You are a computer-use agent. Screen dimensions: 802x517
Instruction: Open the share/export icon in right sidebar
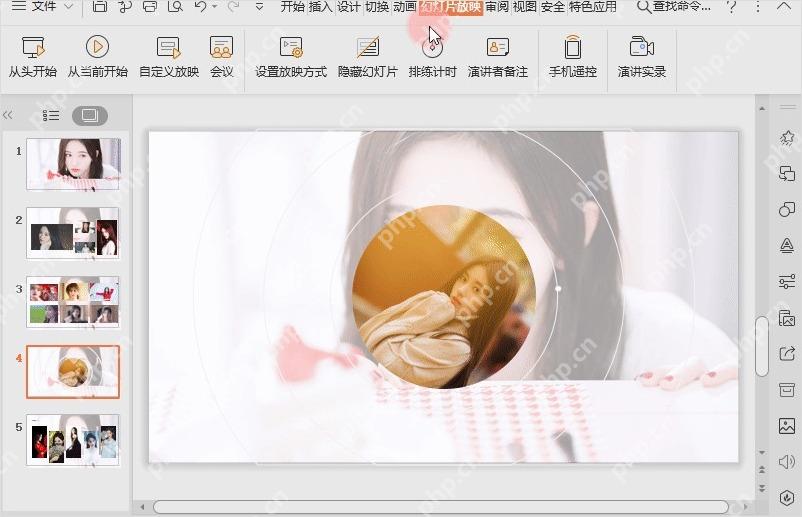(x=787, y=353)
